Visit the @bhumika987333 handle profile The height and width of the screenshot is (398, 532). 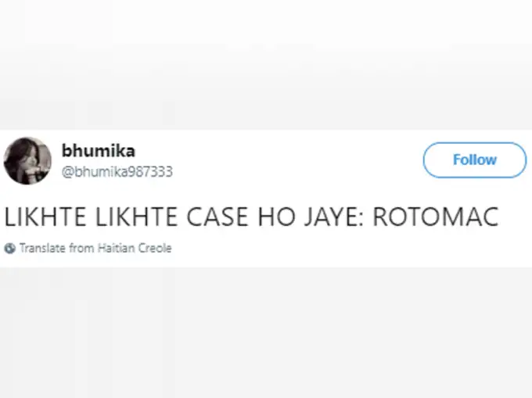pyautogui.click(x=117, y=171)
